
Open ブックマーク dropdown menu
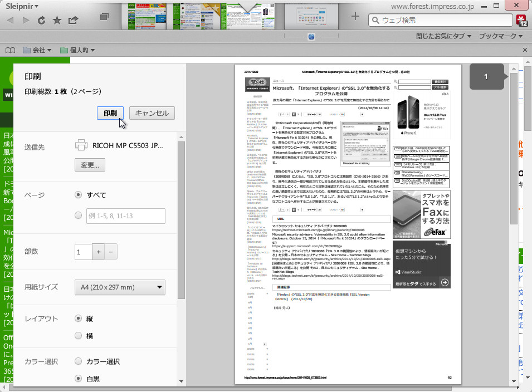[501, 36]
